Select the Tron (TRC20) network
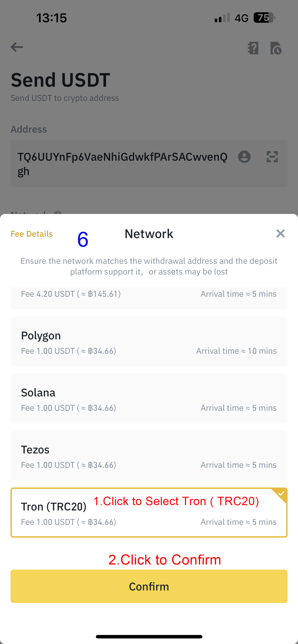The image size is (298, 644). (x=149, y=513)
